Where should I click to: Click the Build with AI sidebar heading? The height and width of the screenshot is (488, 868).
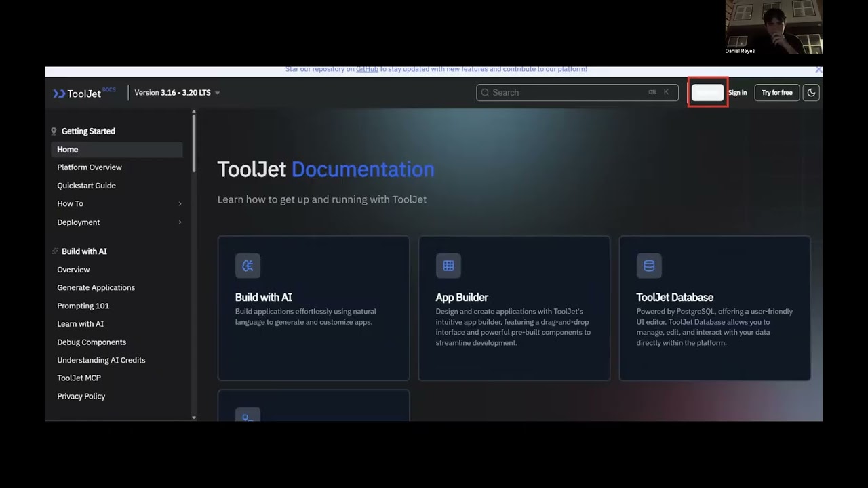(x=84, y=251)
